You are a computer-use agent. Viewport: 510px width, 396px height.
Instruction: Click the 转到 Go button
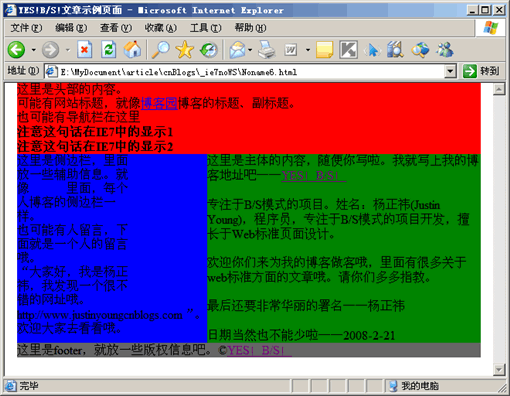[x=481, y=71]
